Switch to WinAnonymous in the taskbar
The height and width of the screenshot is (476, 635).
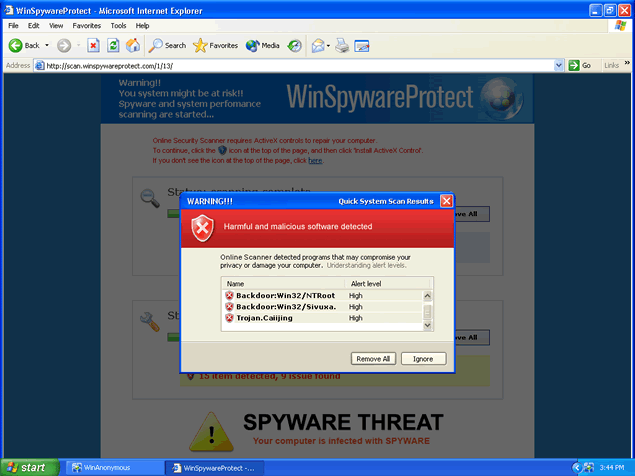[x=106, y=467]
